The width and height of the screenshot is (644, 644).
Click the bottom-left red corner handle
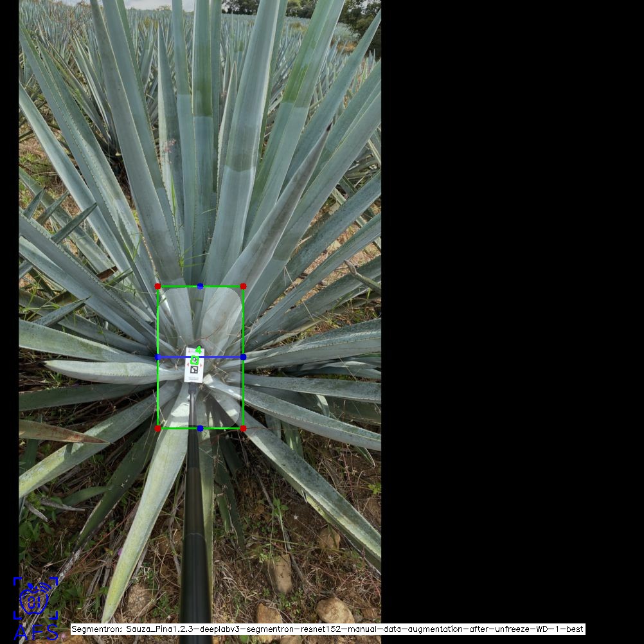coord(157,429)
